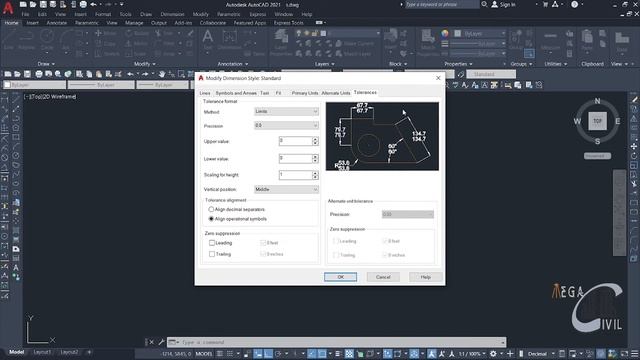The image size is (640, 360).
Task: Open the Precision dropdown in Tolerance format
Action: [286, 125]
